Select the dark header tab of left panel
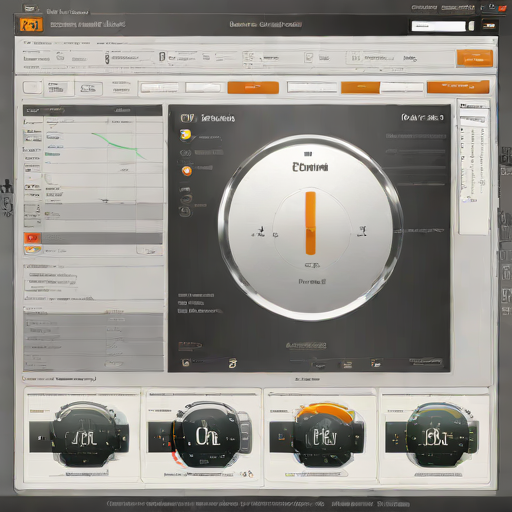 point(93,110)
